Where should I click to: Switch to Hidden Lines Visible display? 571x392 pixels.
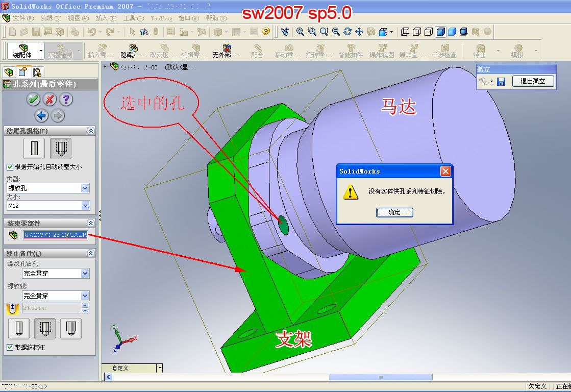point(417,32)
